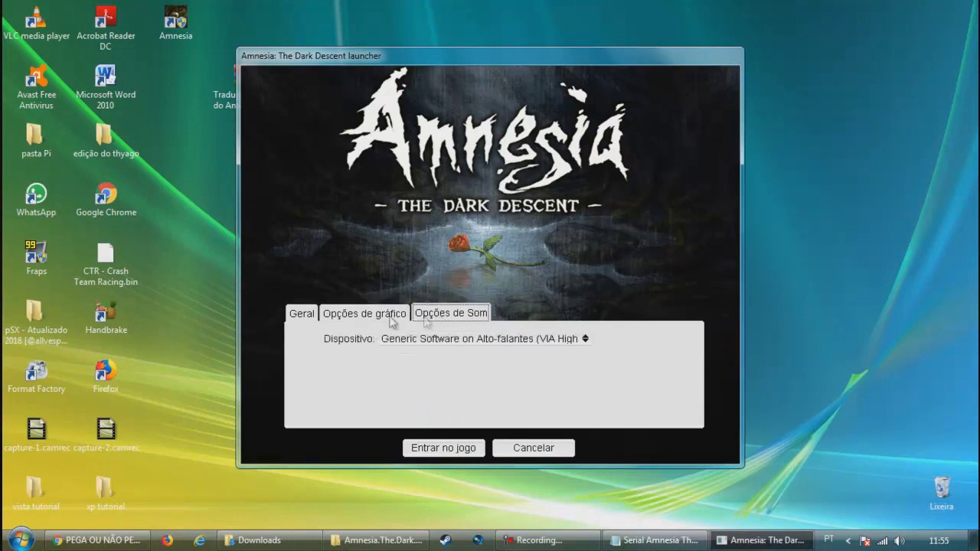
Task: Select the capture-2.camrec file
Action: (106, 435)
